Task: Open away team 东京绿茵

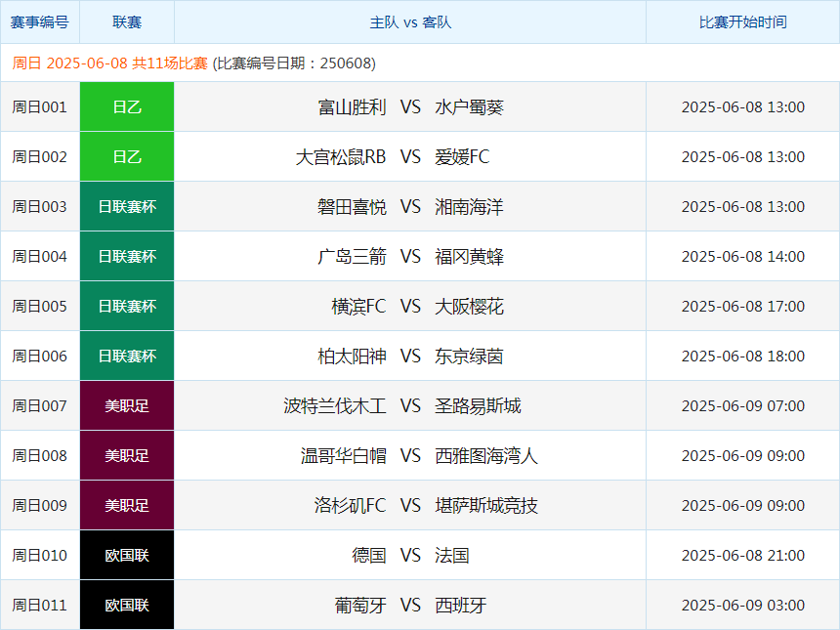Action: pyautogui.click(x=469, y=357)
